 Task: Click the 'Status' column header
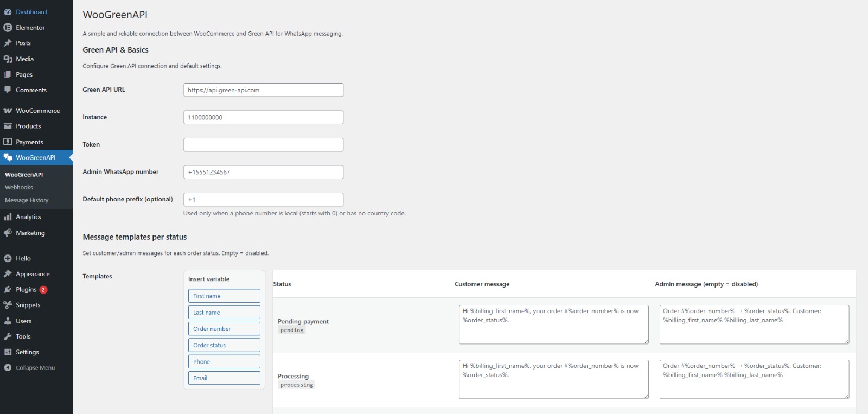[x=282, y=284]
